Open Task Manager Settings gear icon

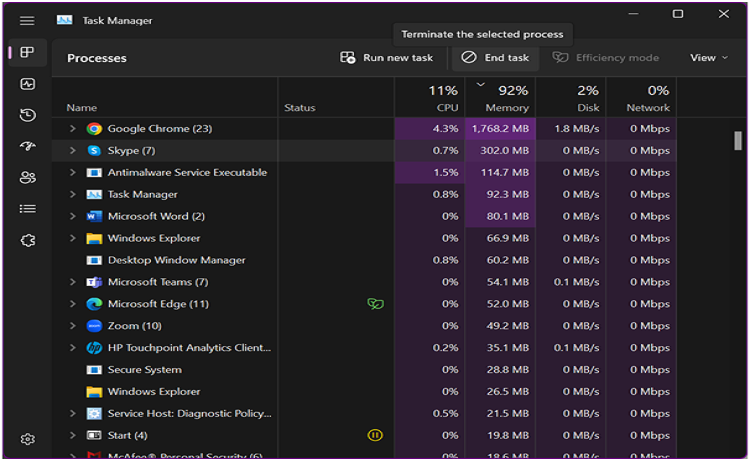coord(27,439)
